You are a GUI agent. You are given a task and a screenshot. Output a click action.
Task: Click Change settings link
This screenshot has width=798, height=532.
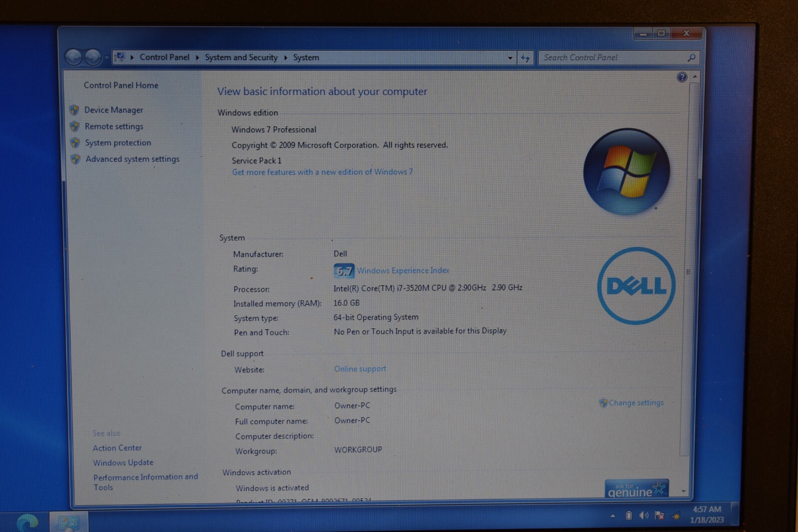click(636, 403)
